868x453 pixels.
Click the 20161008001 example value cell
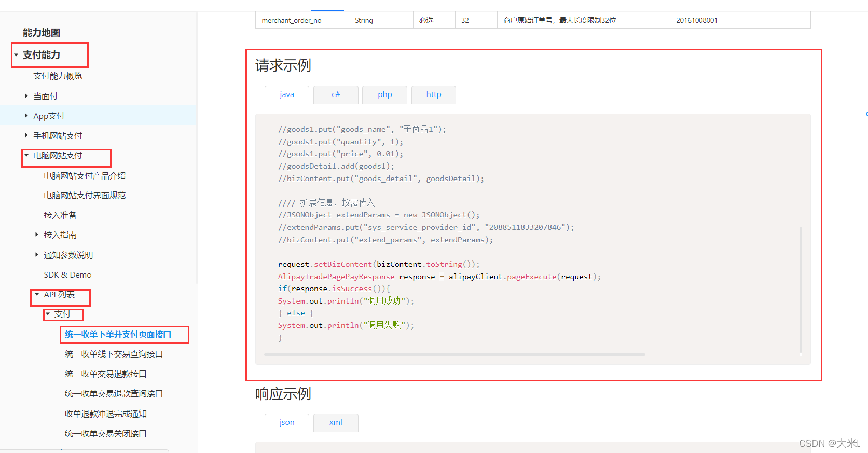[x=740, y=20]
